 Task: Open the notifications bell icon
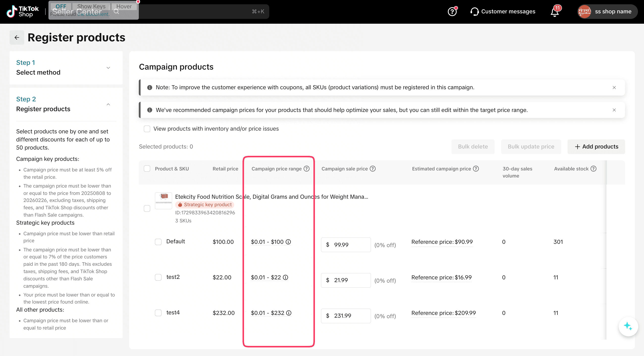coord(555,12)
